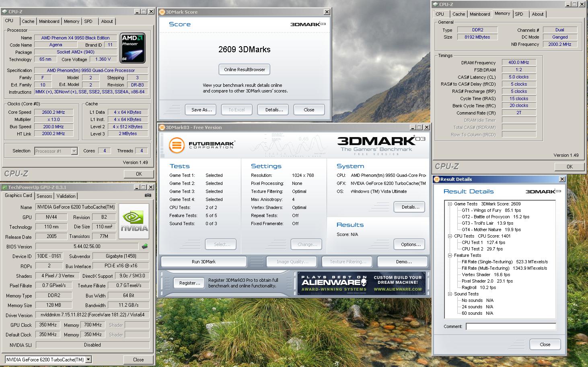Click the Register... button

(x=189, y=283)
